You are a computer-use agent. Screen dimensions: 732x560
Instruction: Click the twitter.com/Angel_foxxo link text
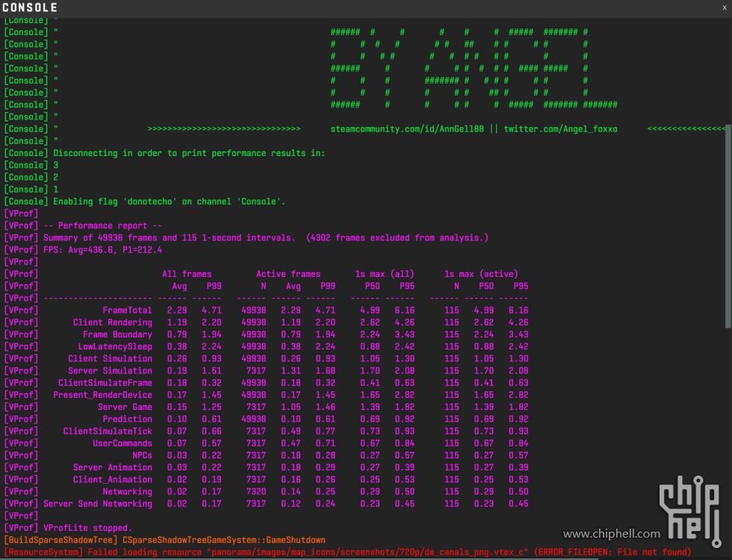560,129
